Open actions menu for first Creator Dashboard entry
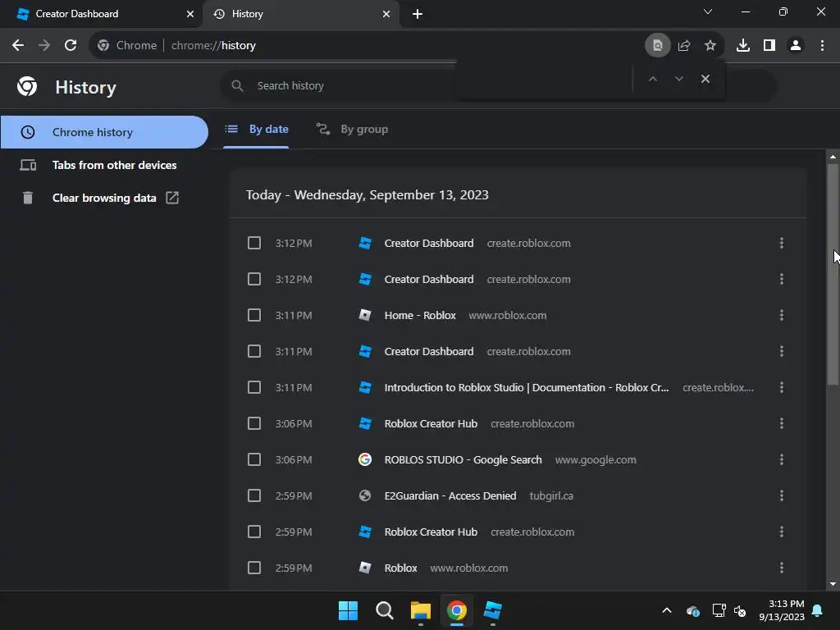 (782, 243)
